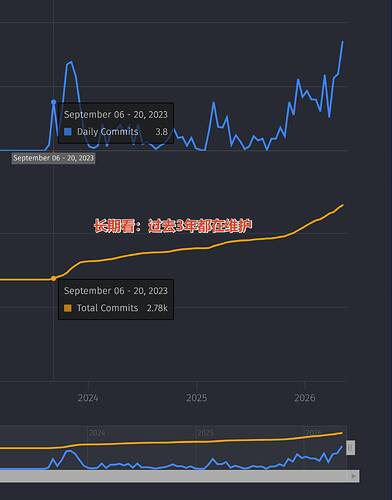This screenshot has width=392, height=500.
Task: Click the Daily Commits value 3.8
Action: click(162, 132)
